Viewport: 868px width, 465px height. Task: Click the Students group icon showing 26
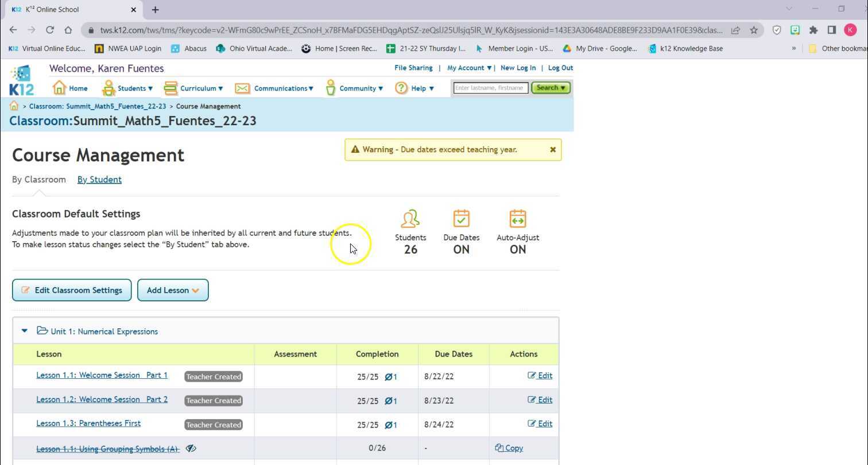tap(410, 219)
